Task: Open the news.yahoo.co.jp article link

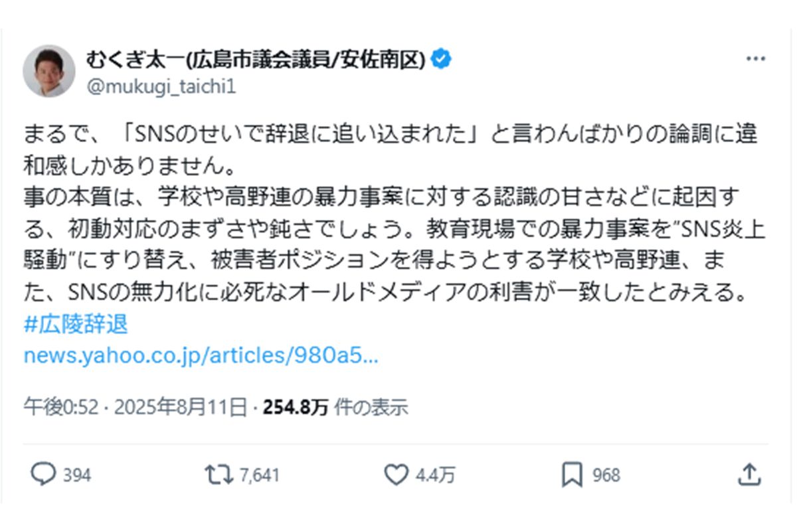Action: [201, 356]
